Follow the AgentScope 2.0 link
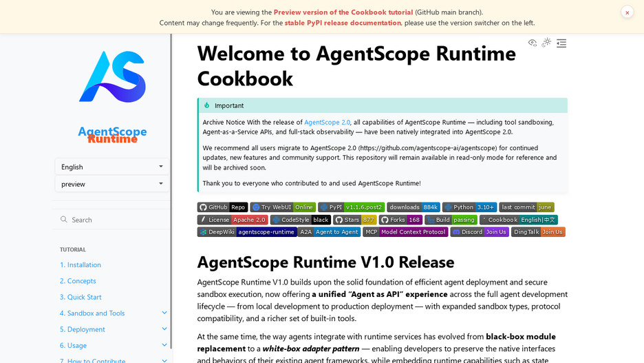Screen dimensions: 644x363 point(327,122)
